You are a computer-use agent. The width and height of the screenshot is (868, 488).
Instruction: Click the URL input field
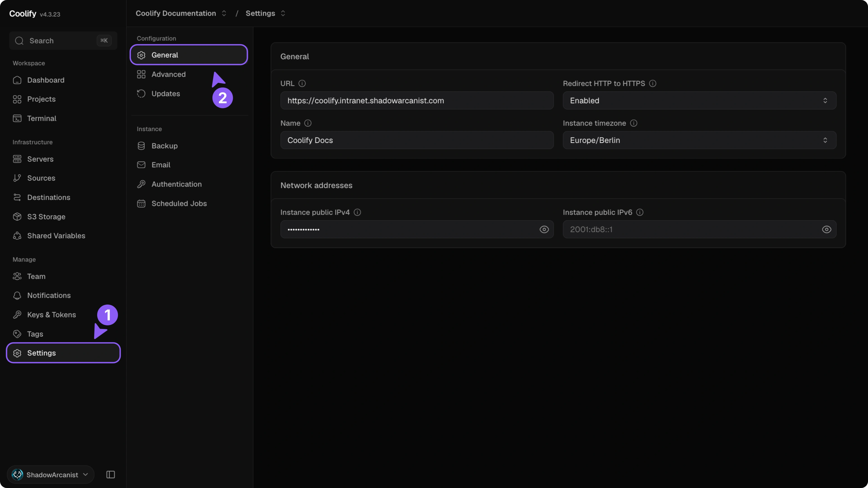(x=417, y=100)
